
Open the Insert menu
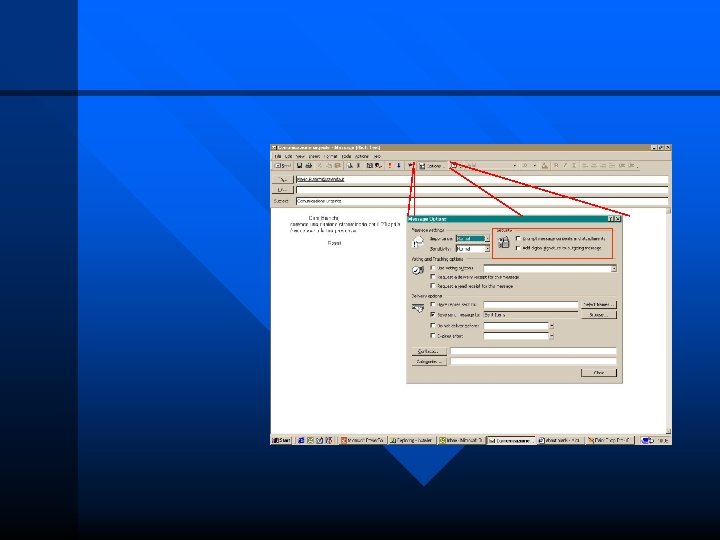pyautogui.click(x=315, y=157)
